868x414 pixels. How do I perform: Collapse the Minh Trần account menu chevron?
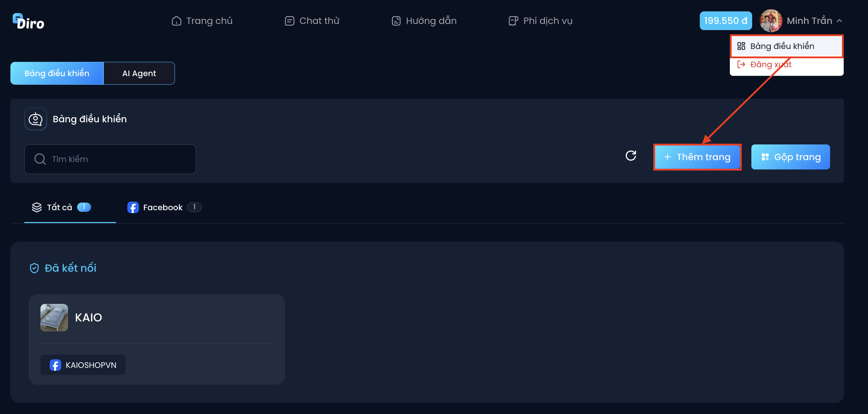(x=839, y=21)
